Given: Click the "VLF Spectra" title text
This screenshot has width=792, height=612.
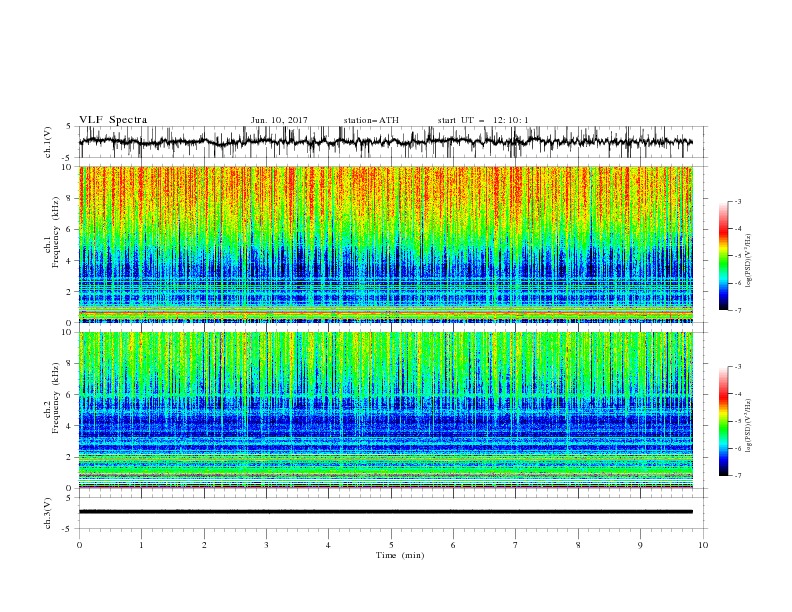Looking at the screenshot, I should point(113,120).
